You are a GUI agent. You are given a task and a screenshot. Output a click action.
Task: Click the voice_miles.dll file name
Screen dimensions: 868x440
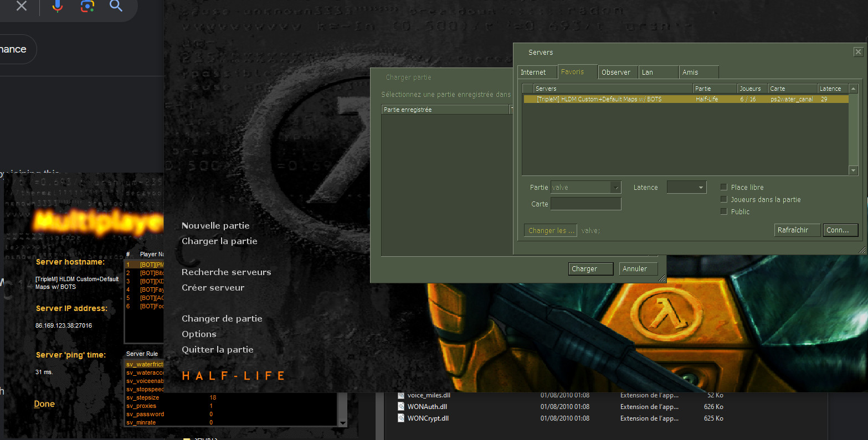pyautogui.click(x=429, y=395)
